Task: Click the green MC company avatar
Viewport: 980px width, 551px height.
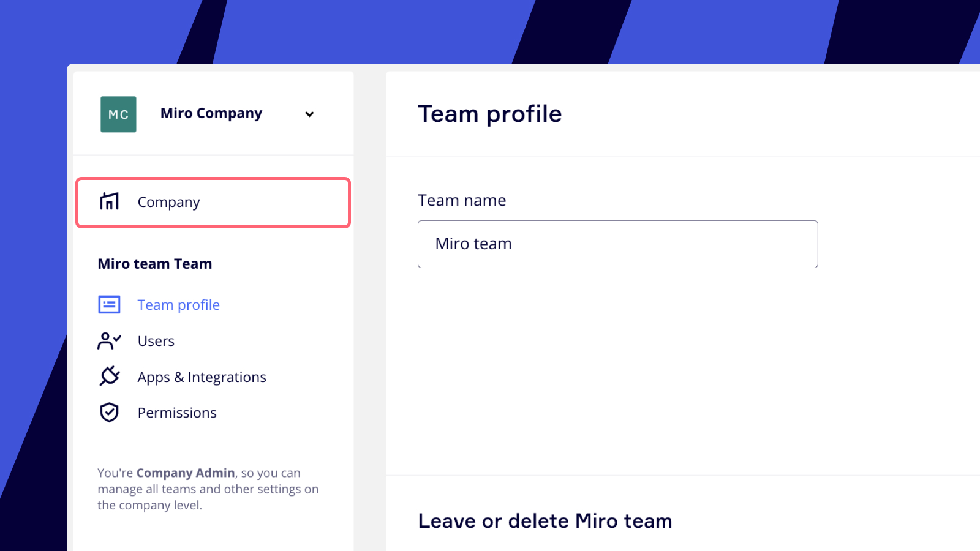Action: [x=118, y=114]
